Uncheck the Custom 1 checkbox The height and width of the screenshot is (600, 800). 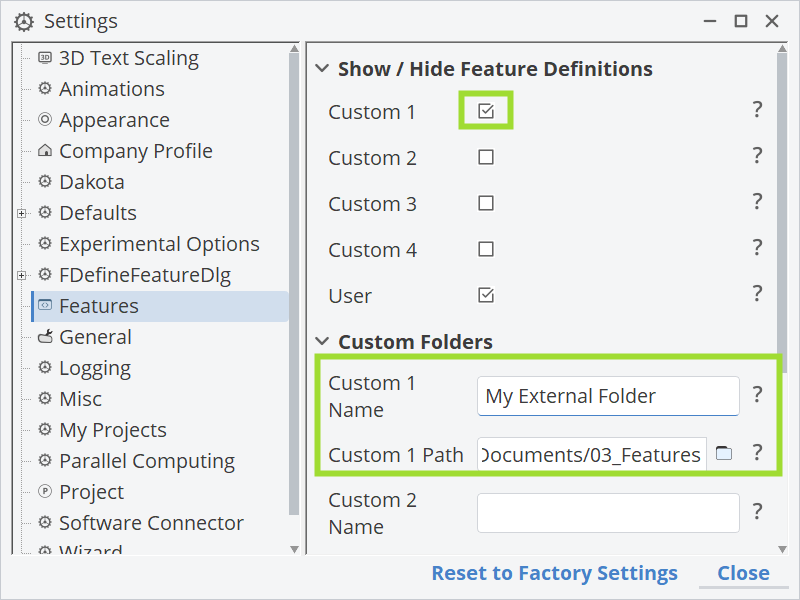pyautogui.click(x=486, y=111)
